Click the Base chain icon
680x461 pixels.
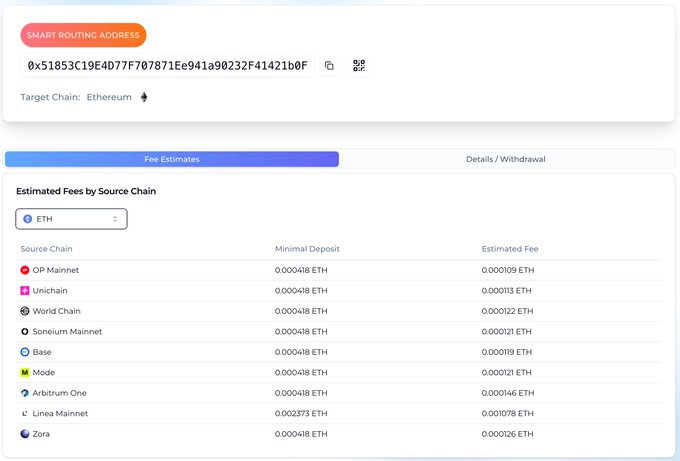(25, 352)
